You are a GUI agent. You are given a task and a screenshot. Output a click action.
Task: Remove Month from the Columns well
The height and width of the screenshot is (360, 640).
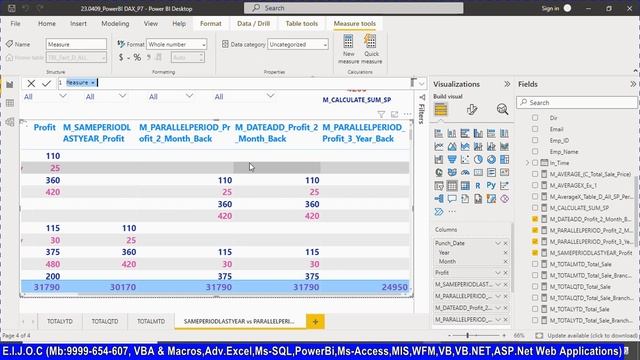tap(506, 262)
